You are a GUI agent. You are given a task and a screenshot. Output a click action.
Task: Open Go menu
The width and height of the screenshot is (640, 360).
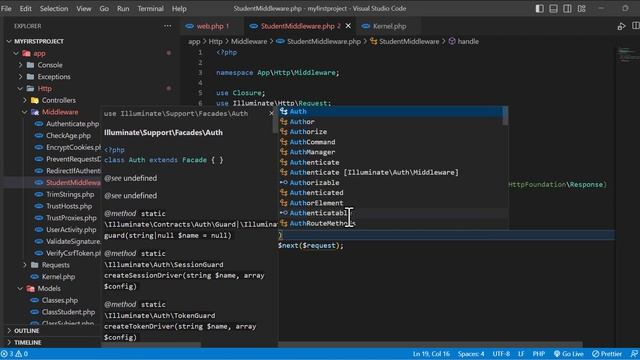point(104,9)
